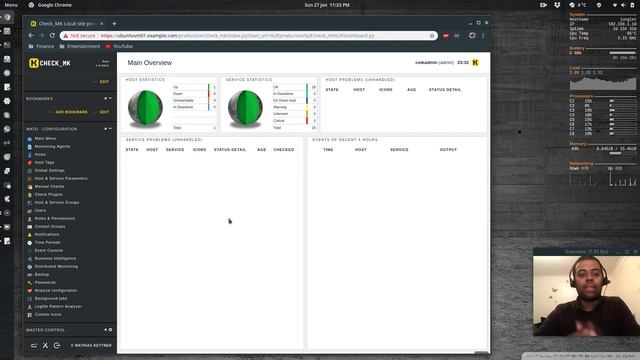Click the service statistics globe chart

click(245, 108)
